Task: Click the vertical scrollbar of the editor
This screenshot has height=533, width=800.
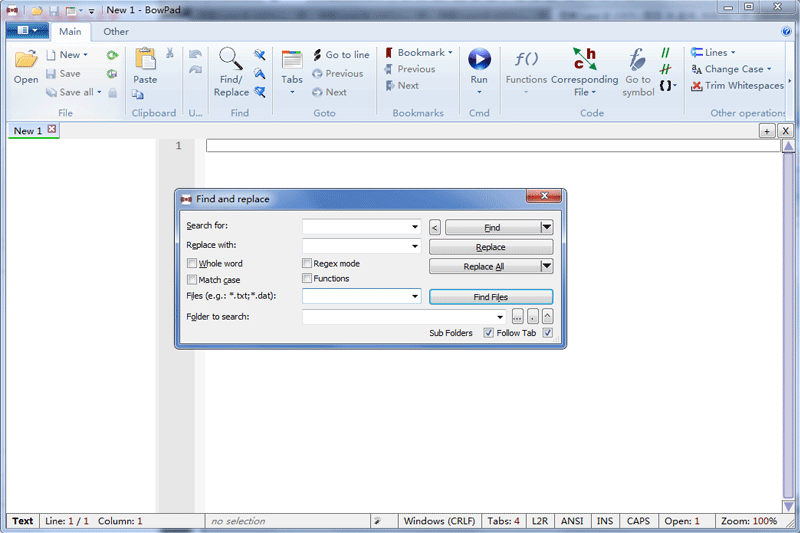Action: point(788,326)
